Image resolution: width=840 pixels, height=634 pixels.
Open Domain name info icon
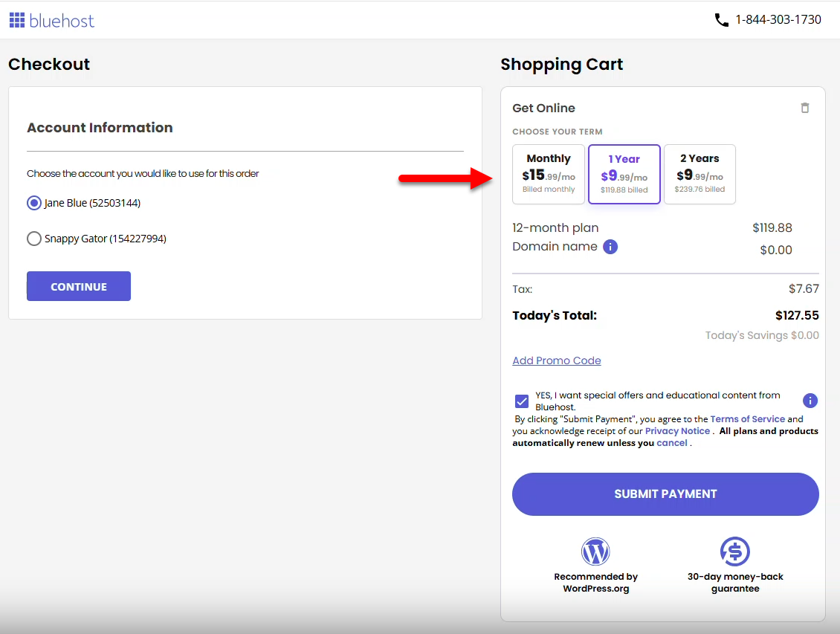pos(610,246)
